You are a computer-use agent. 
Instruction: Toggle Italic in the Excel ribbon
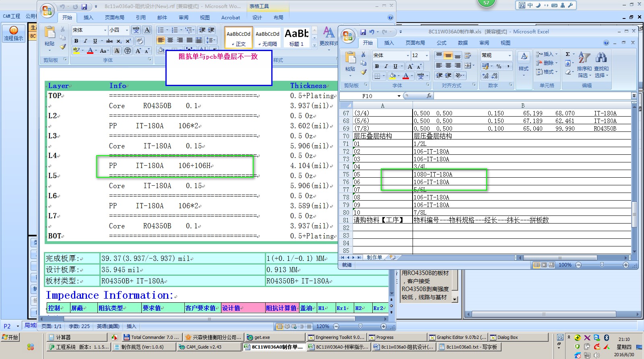(386, 66)
